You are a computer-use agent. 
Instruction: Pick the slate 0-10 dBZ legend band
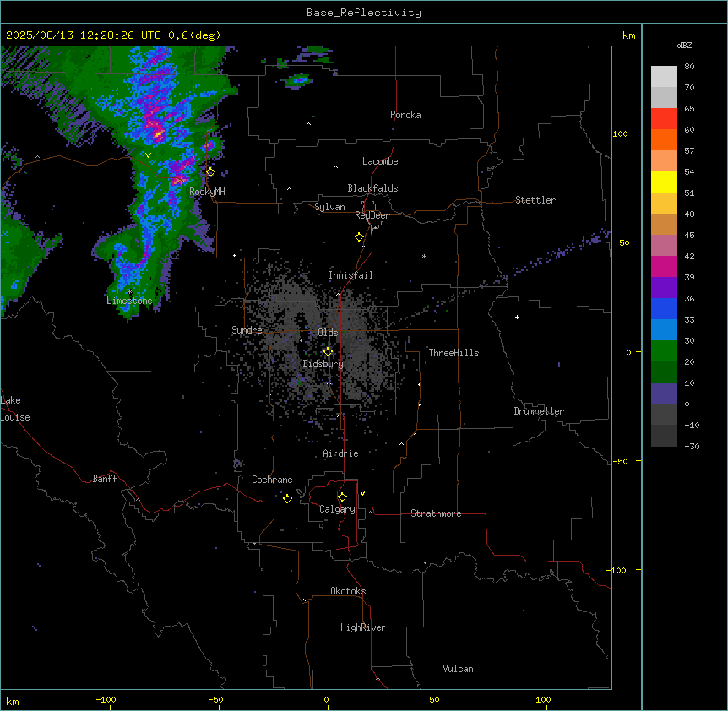pyautogui.click(x=664, y=393)
